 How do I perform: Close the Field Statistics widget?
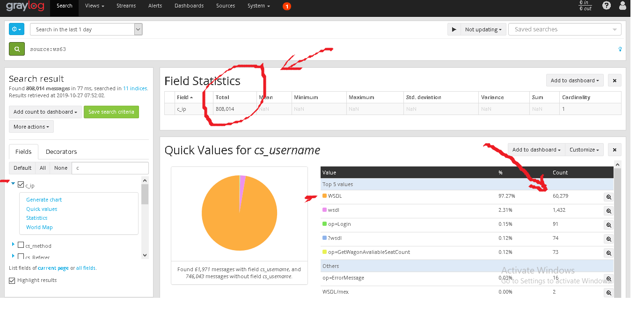615,80
